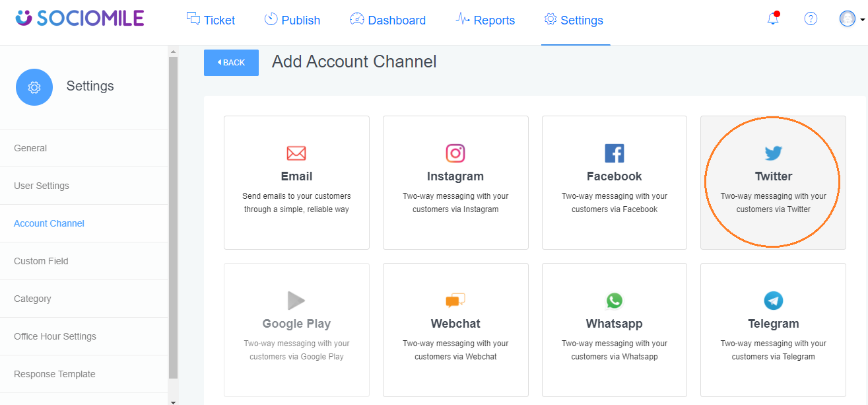
Task: Click the Google Play triangle icon
Action: pyautogui.click(x=296, y=301)
